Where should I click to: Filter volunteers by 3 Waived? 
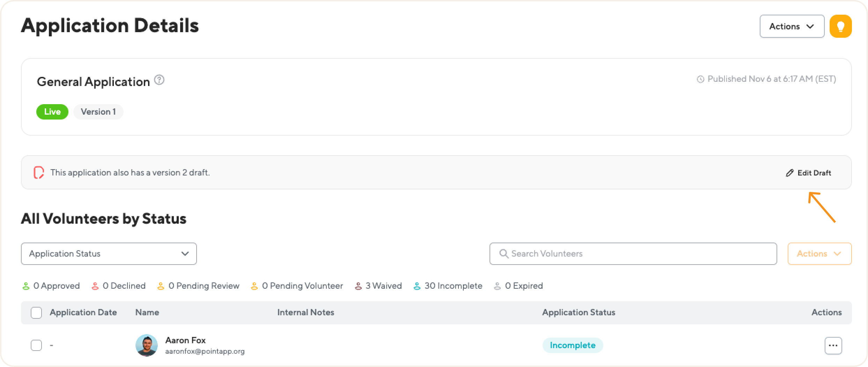click(378, 286)
